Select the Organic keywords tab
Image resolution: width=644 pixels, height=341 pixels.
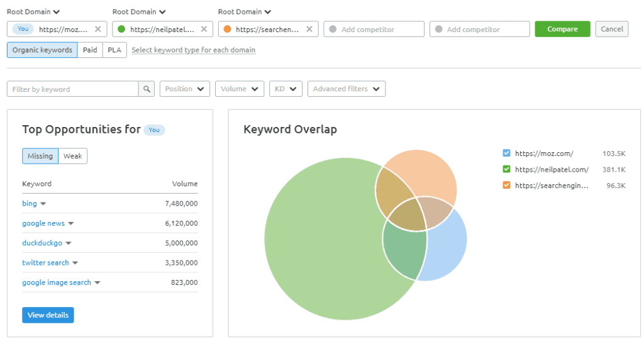click(x=42, y=50)
